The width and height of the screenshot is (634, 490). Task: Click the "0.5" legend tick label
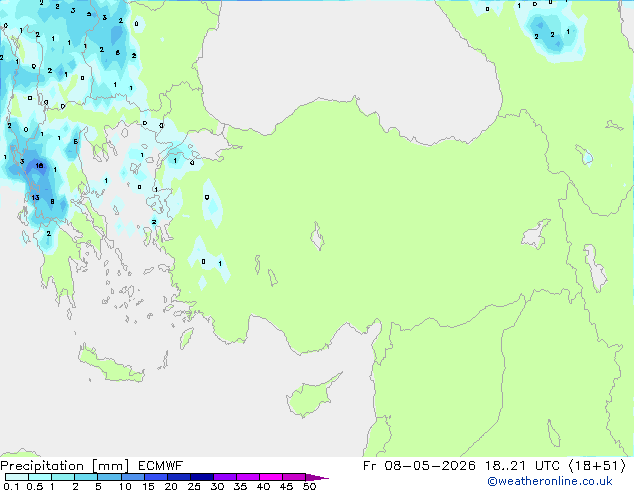point(35,486)
